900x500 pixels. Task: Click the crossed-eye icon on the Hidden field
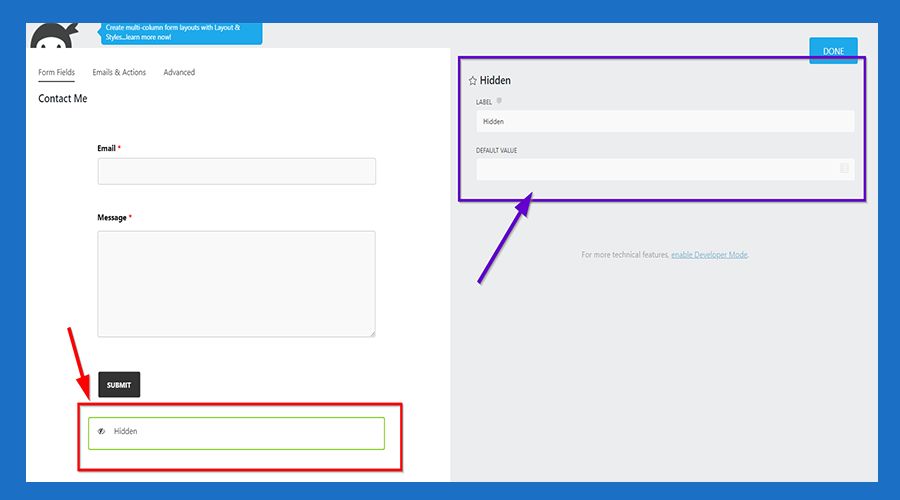point(101,432)
